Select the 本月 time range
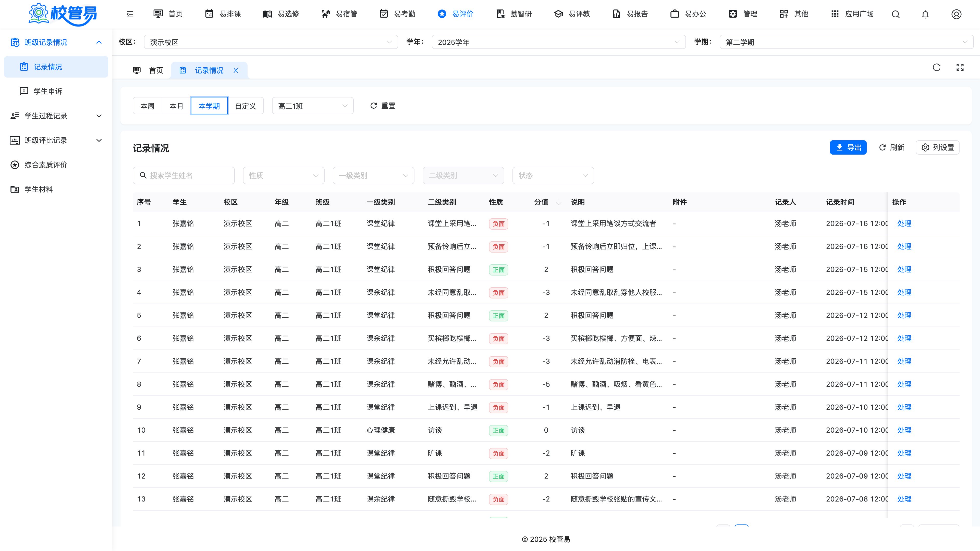The width and height of the screenshot is (980, 551). click(x=177, y=106)
